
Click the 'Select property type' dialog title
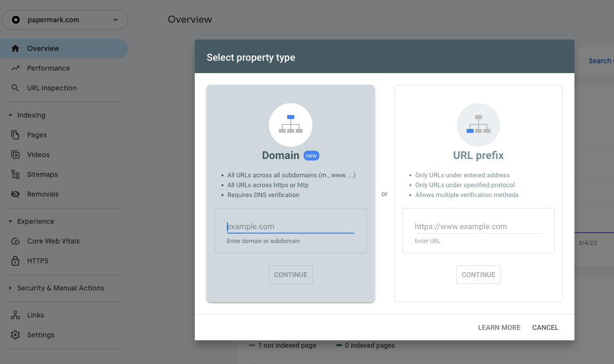(x=251, y=57)
